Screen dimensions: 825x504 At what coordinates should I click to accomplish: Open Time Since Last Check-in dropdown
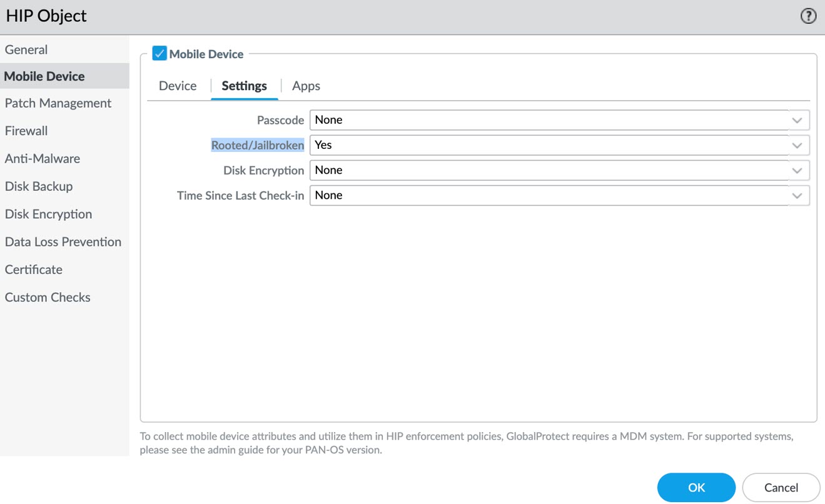pyautogui.click(x=797, y=195)
